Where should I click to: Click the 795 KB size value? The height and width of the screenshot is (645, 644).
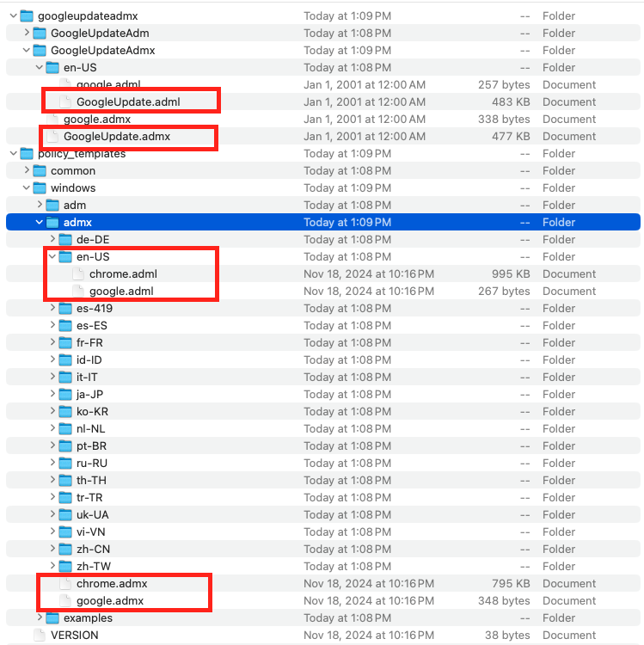click(x=511, y=584)
